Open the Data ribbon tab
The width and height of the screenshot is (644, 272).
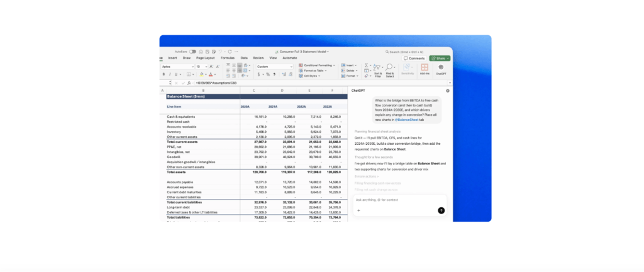(x=244, y=58)
